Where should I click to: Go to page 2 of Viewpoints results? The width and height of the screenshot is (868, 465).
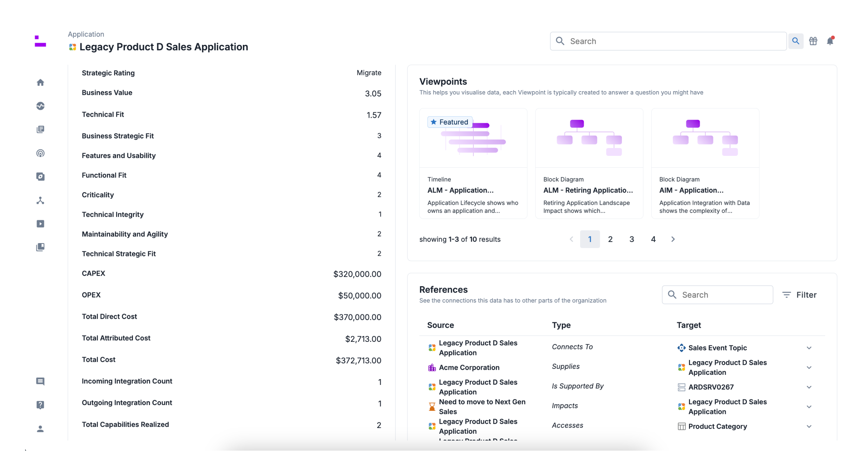click(610, 239)
